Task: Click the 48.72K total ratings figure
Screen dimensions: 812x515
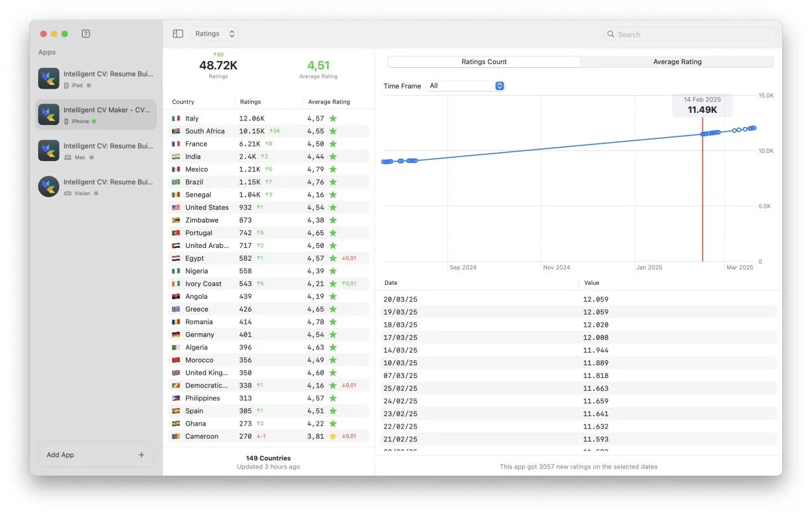Action: tap(218, 65)
